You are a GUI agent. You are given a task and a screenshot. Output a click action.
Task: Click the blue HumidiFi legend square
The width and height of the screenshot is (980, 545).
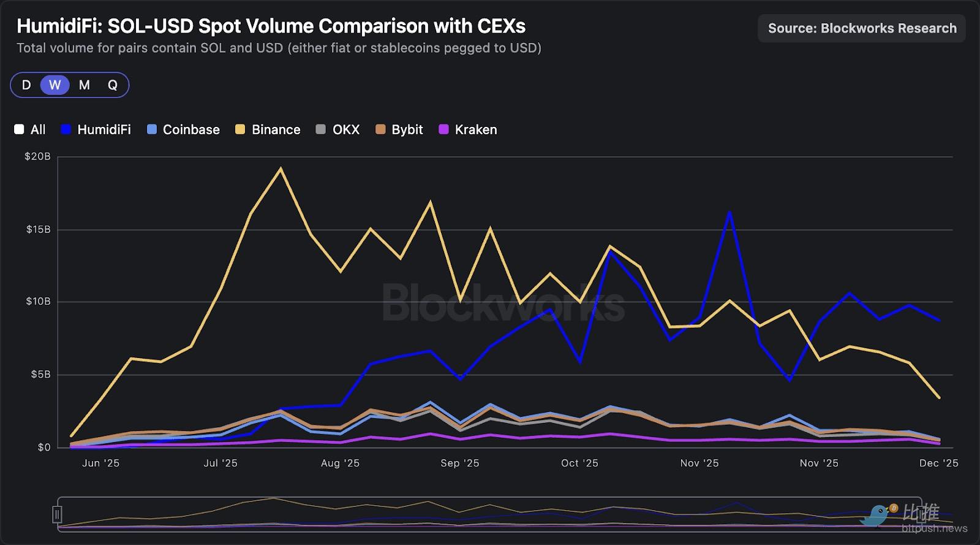(x=66, y=129)
